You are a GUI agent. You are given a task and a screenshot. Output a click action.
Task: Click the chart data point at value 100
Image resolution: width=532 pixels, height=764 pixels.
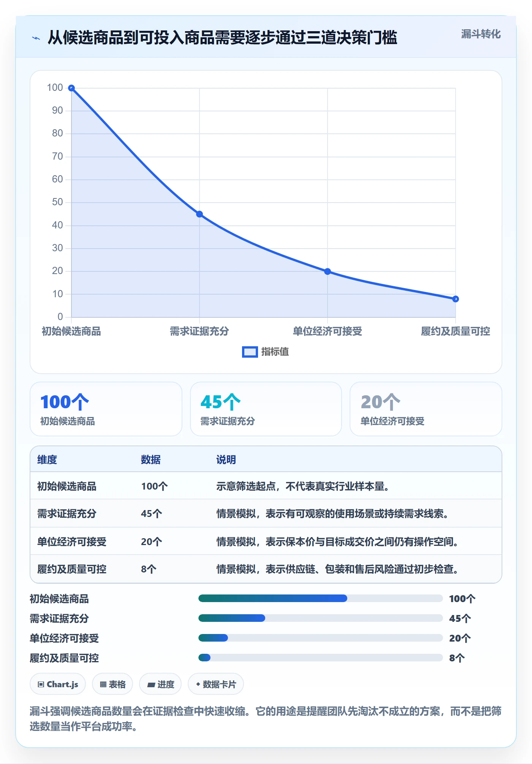(71, 88)
